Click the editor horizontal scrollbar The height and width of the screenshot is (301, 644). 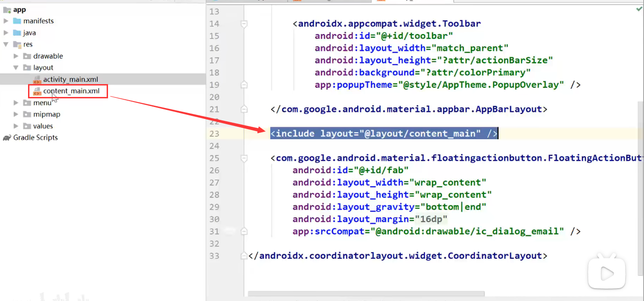click(366, 294)
